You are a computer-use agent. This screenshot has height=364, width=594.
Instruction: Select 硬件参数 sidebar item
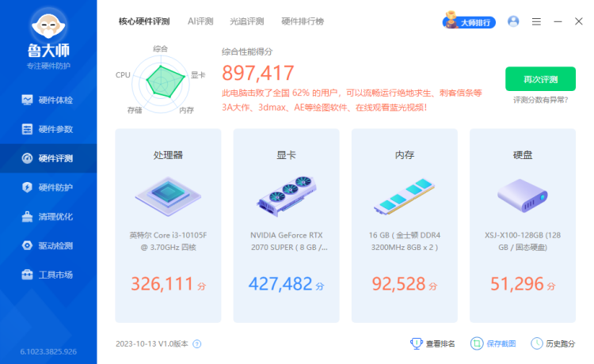pyautogui.click(x=48, y=129)
